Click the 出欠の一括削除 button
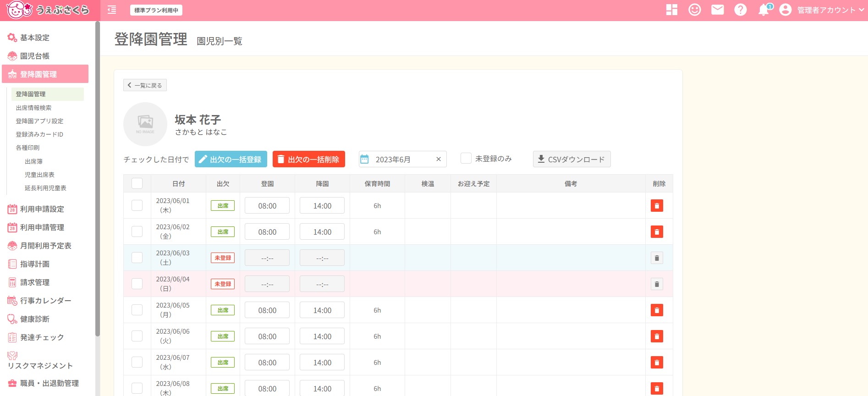The height and width of the screenshot is (396, 868). [309, 159]
